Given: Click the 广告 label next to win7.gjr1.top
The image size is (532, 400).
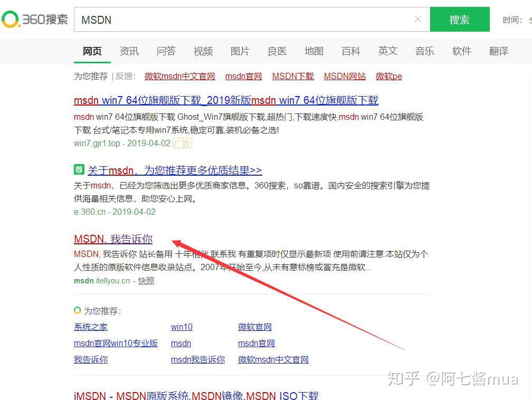Looking at the screenshot, I should [x=182, y=143].
